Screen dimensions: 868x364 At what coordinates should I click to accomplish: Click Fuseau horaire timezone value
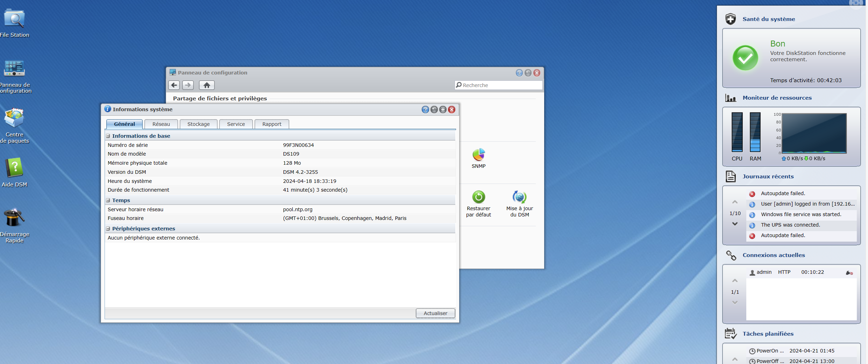344,218
